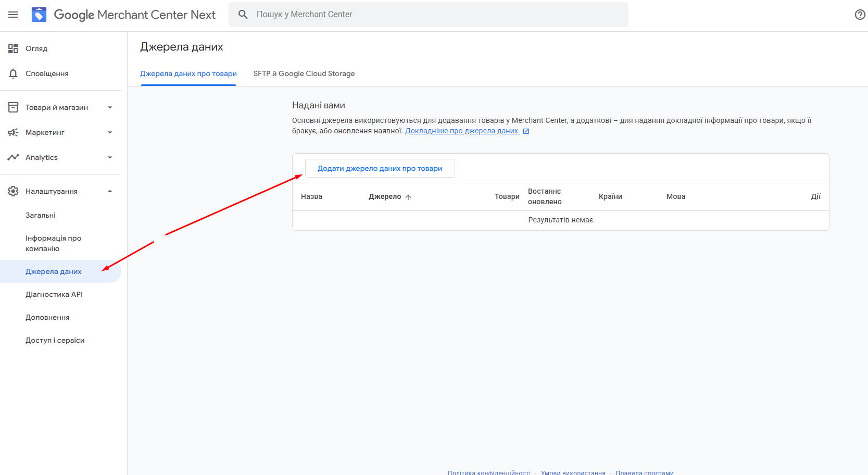The image size is (868, 475).
Task: Click the Огляд dashboard icon
Action: pyautogui.click(x=13, y=48)
